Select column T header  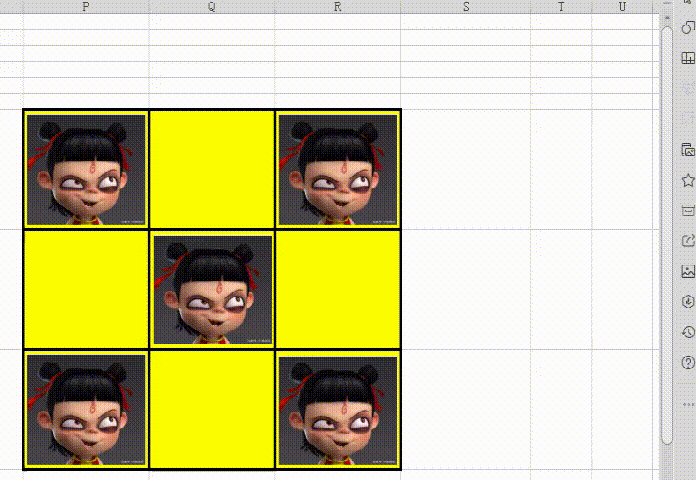pos(561,7)
